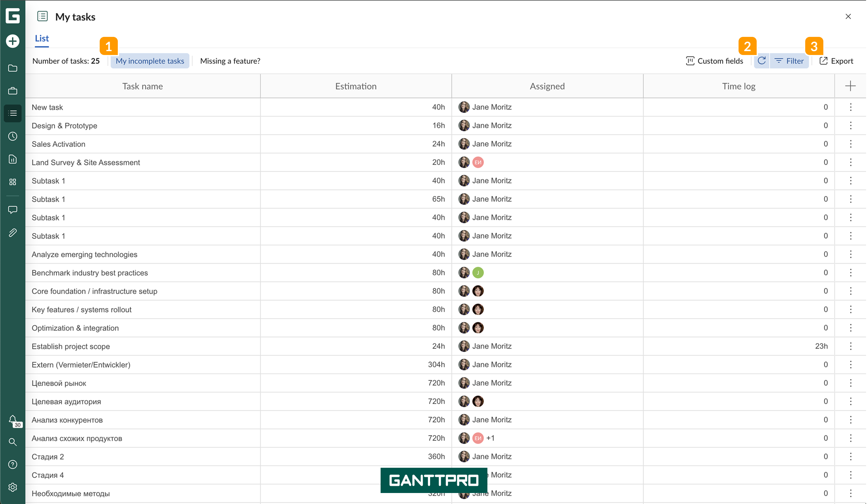This screenshot has width=868, height=504.
Task: Click the Task name column header
Action: 143,86
